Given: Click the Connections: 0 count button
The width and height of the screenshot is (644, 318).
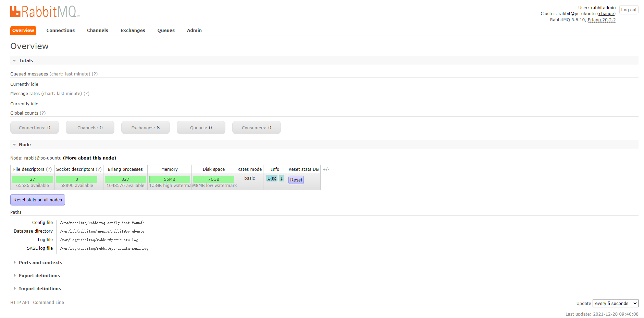Looking at the screenshot, I should tap(35, 128).
